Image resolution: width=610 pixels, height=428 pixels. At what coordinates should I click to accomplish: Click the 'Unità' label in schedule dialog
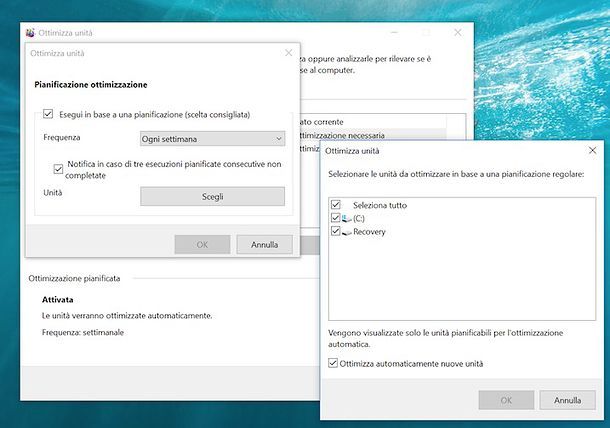pyautogui.click(x=53, y=193)
